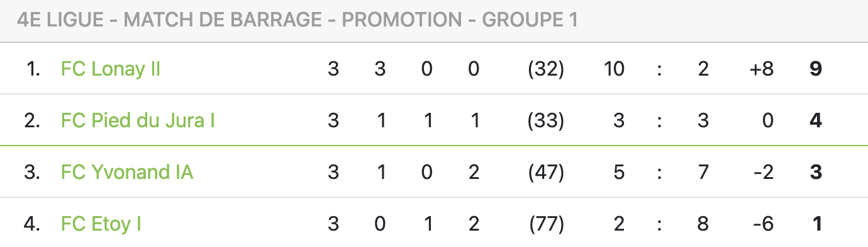
Task: Click the 8 goals conceded by FC Etoy
Action: coord(703,224)
